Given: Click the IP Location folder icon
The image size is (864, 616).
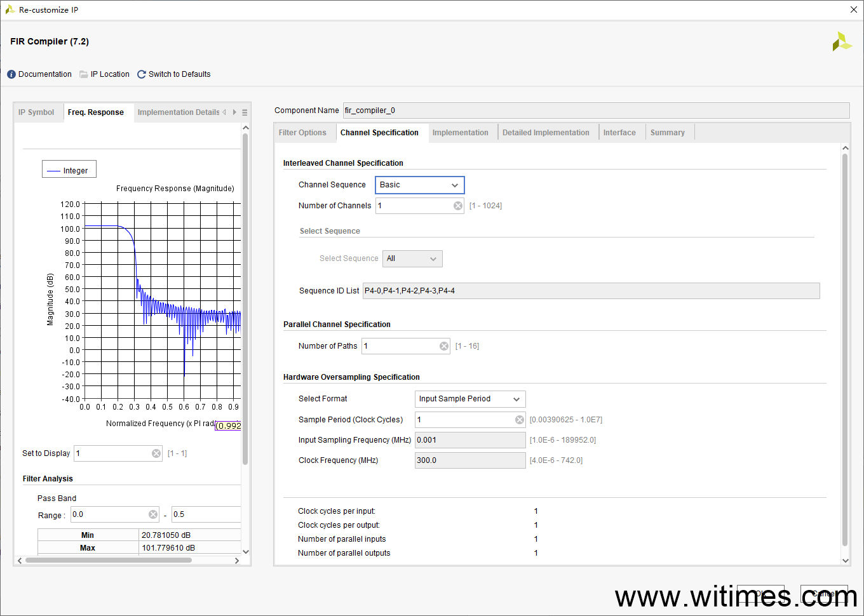Looking at the screenshot, I should 84,74.
